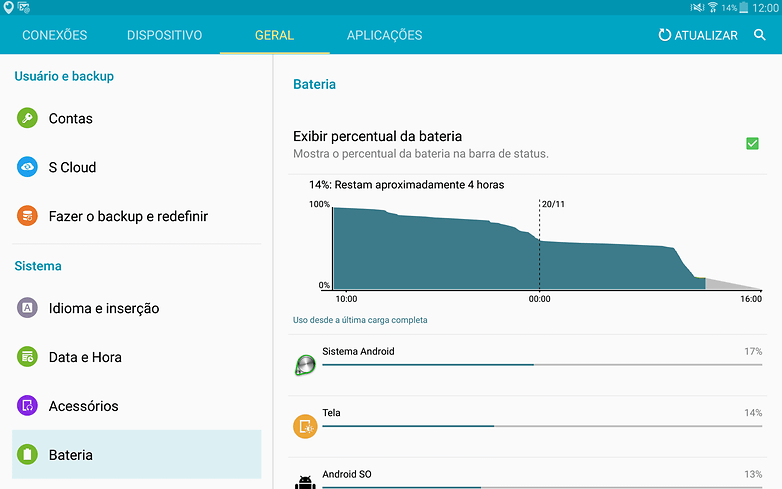Open Acessórios settings

coord(137,406)
